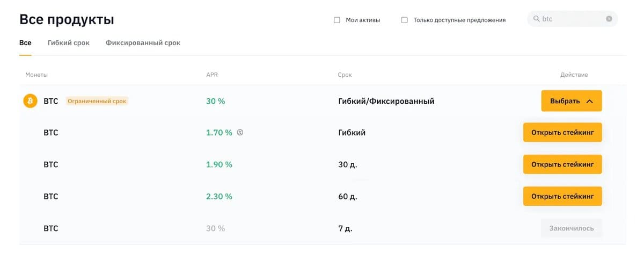Click the «Ограниченный срок» badge

coord(97,101)
